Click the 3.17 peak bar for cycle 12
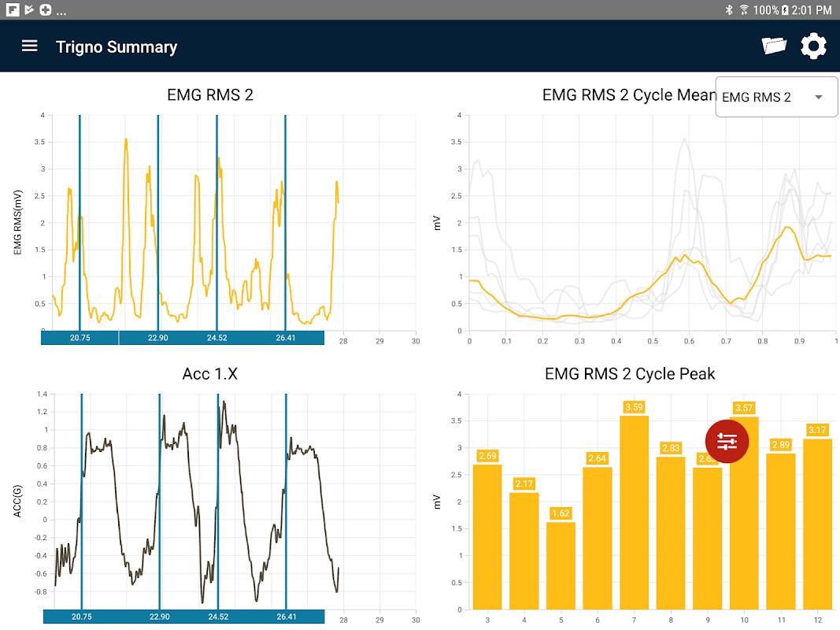The image size is (840, 630). [x=817, y=524]
